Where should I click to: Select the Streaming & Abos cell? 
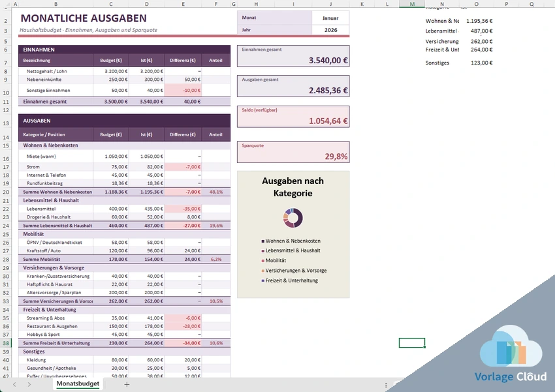point(55,318)
